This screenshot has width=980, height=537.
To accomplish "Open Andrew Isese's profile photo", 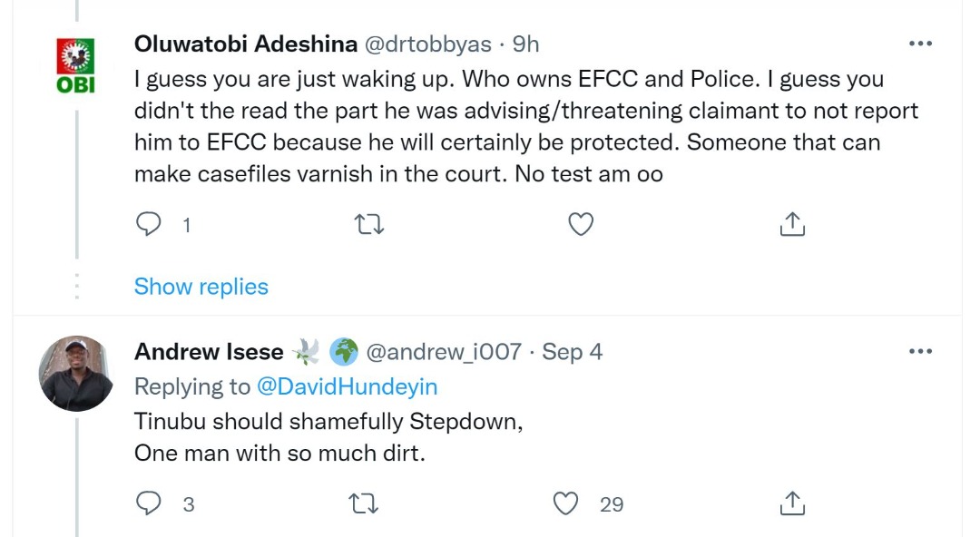I will (x=76, y=373).
